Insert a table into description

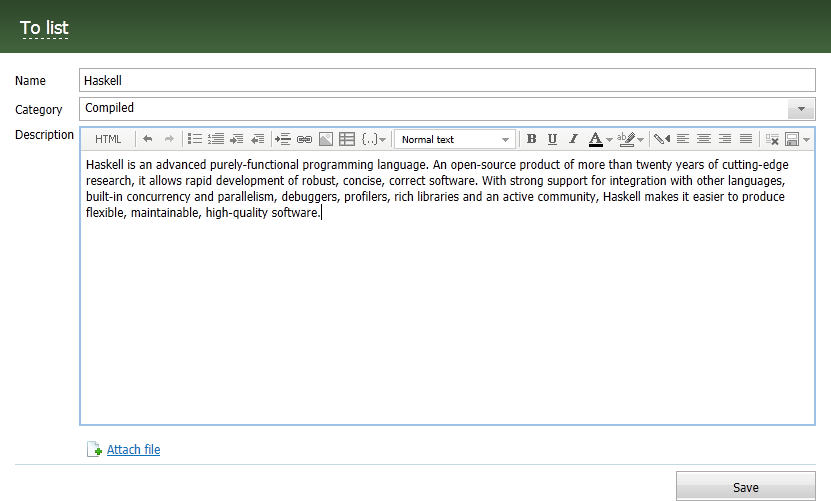[347, 139]
